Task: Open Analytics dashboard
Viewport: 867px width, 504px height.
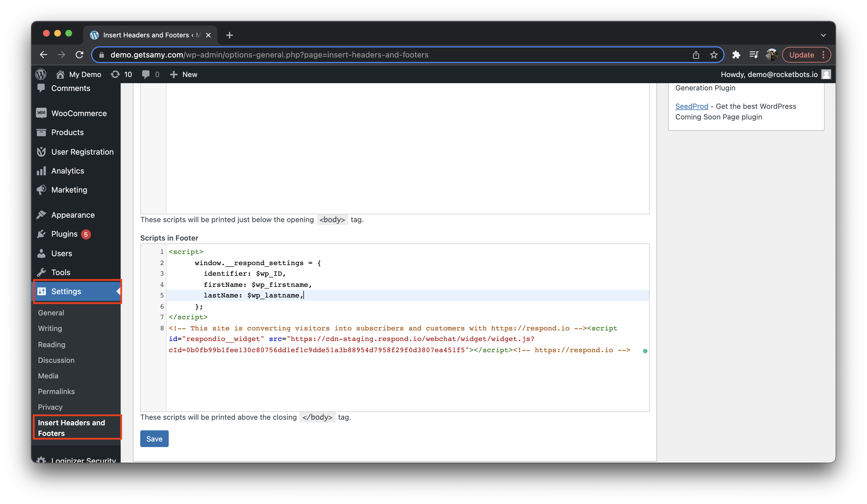Action: click(67, 171)
